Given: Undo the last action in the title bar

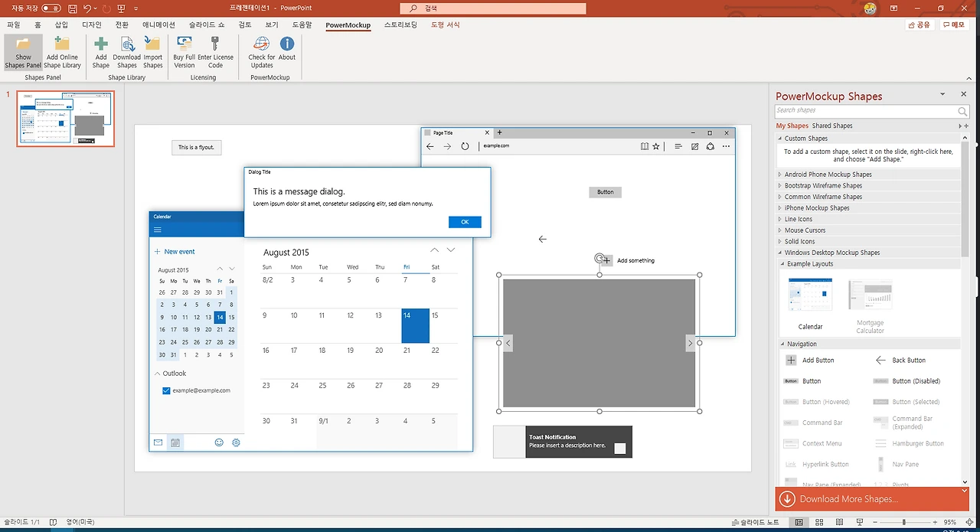Looking at the screenshot, I should (87, 8).
